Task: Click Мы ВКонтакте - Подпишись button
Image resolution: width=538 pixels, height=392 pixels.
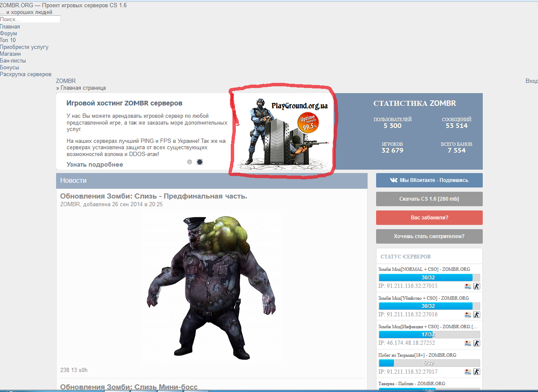Action: pos(429,180)
